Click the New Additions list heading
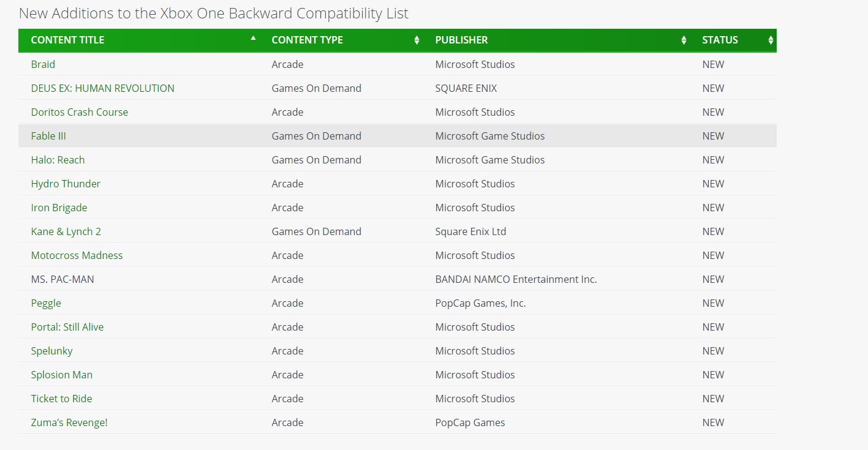 pyautogui.click(x=213, y=13)
